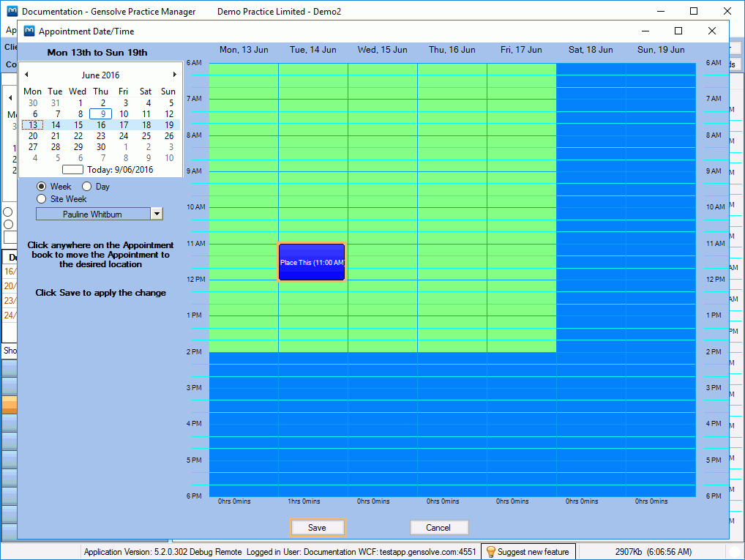Click the Appointment Date/Time window icon
The height and width of the screenshot is (560, 745).
click(29, 31)
